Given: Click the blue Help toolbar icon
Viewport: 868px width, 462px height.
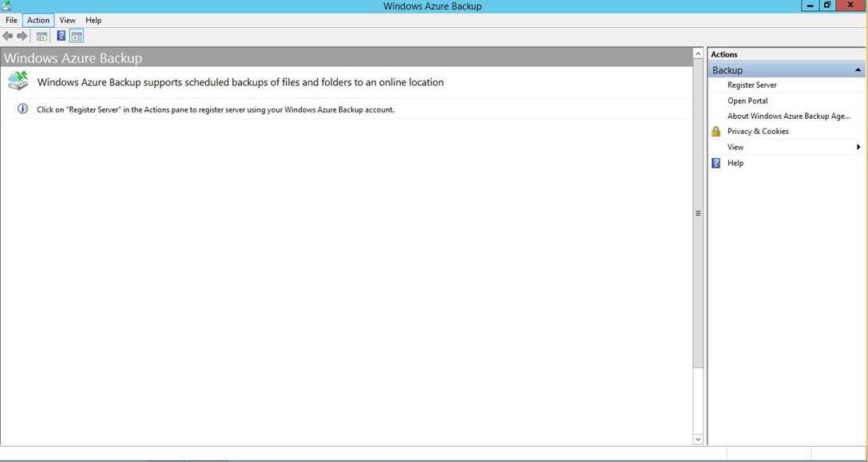Looking at the screenshot, I should pos(61,36).
